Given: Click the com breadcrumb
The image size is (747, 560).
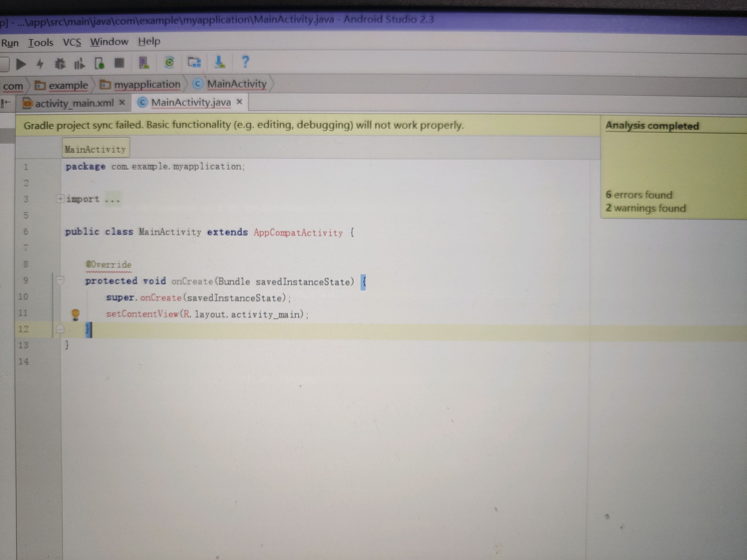Looking at the screenshot, I should pos(13,86).
